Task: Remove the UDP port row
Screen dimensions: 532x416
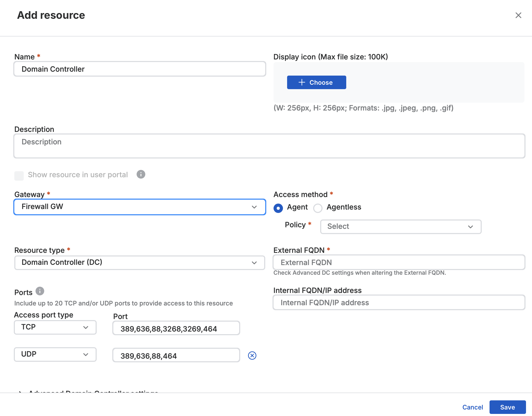Action: 252,356
